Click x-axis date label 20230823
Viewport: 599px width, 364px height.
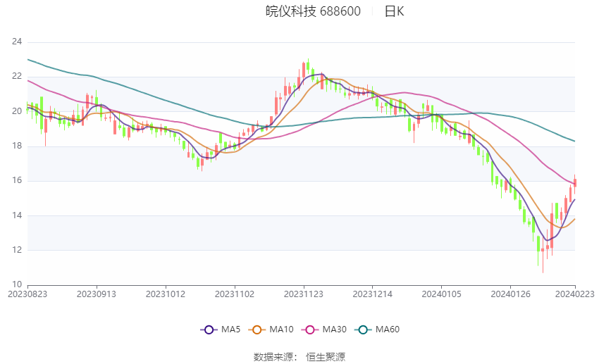click(x=27, y=294)
